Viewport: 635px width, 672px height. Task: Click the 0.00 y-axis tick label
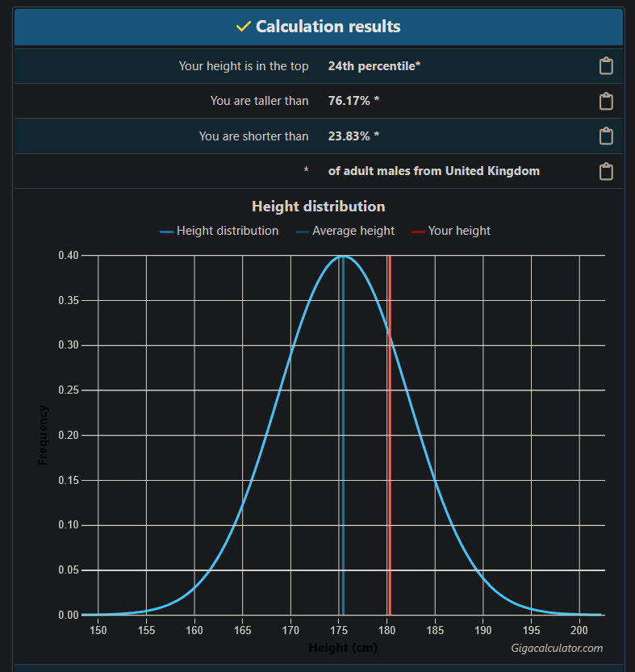tap(69, 615)
